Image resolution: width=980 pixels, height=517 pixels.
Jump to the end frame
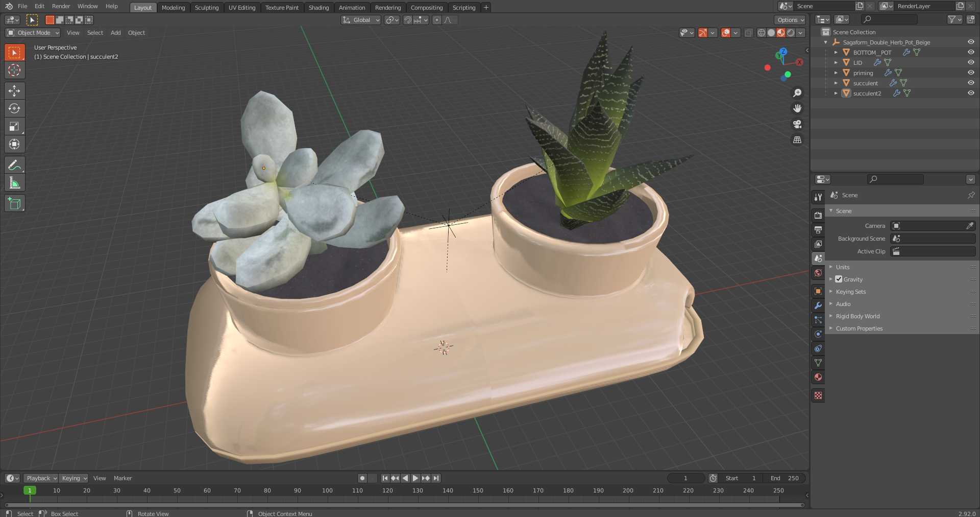click(436, 478)
